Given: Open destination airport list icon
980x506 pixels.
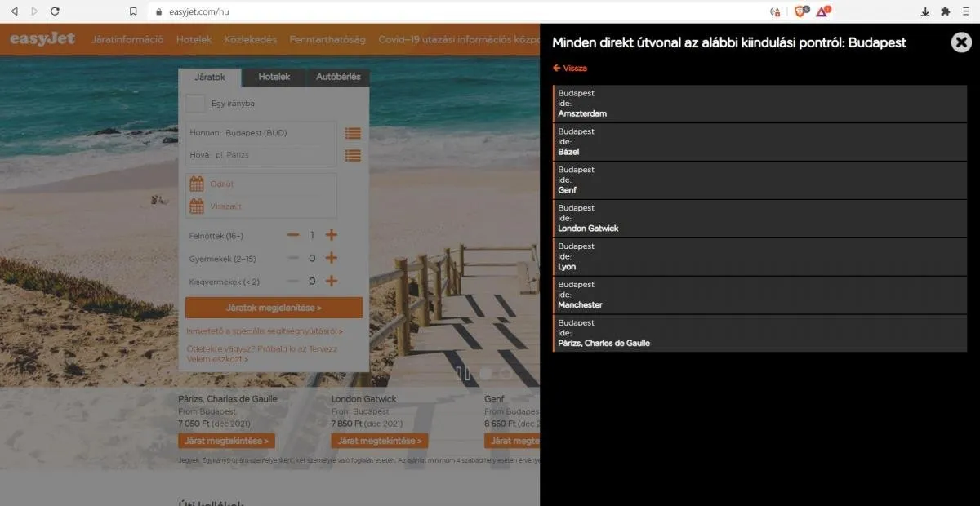Looking at the screenshot, I should pos(353,155).
